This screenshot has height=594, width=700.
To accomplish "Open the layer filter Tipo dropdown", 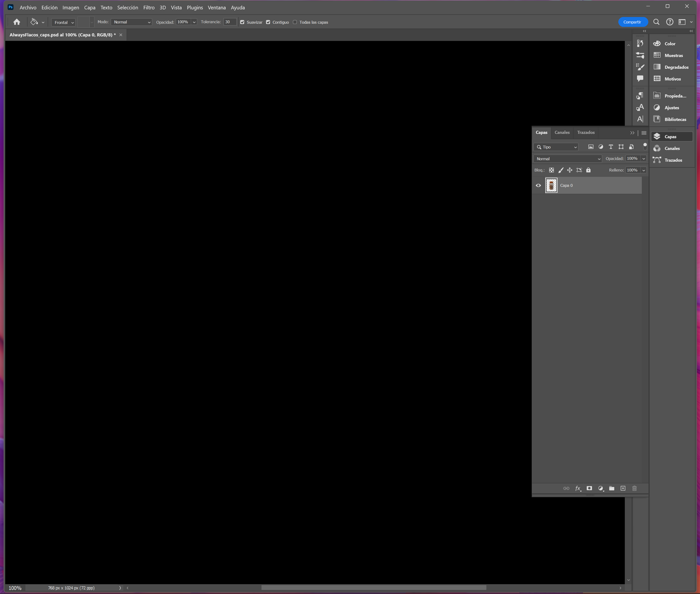I will [x=556, y=147].
